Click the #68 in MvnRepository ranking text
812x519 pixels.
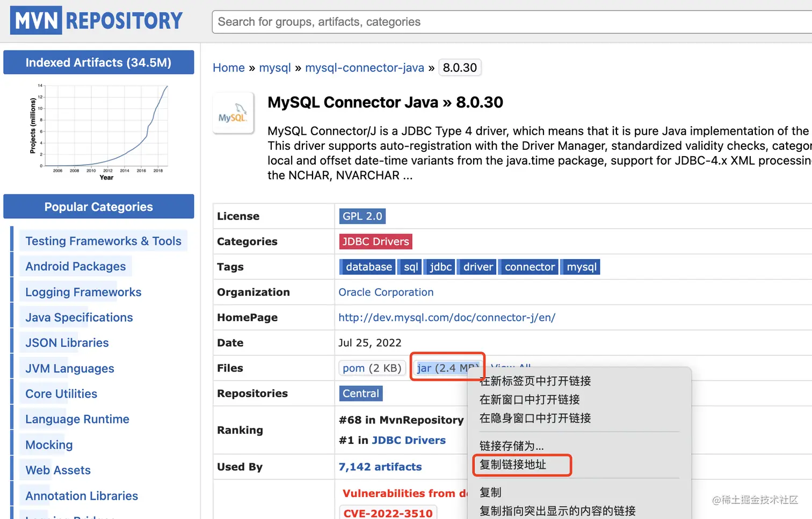click(401, 420)
